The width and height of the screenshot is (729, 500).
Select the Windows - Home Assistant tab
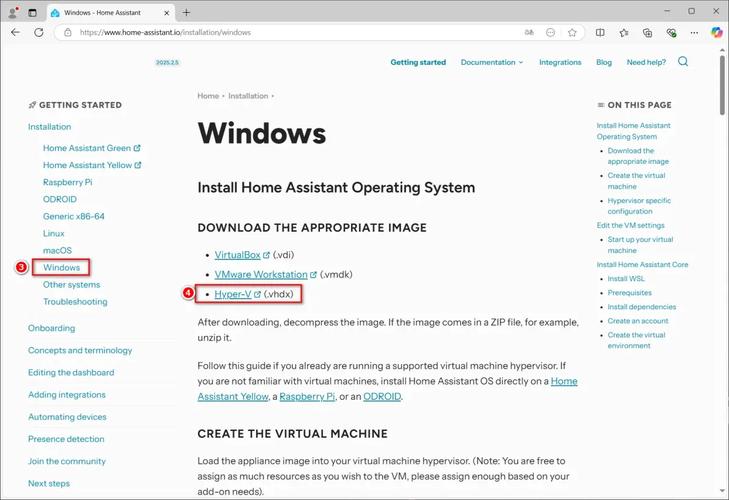pyautogui.click(x=110, y=13)
